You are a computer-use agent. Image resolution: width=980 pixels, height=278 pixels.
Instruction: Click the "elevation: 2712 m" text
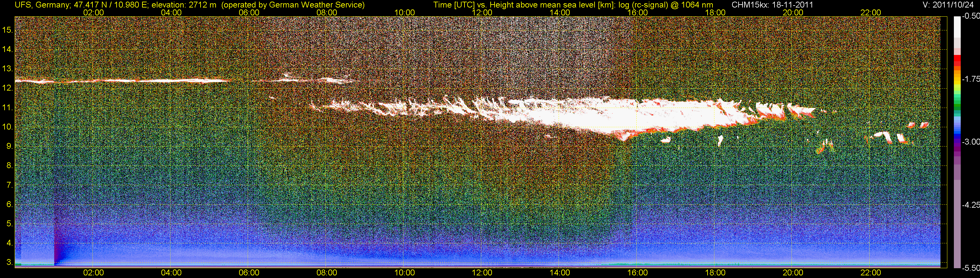[x=184, y=5]
